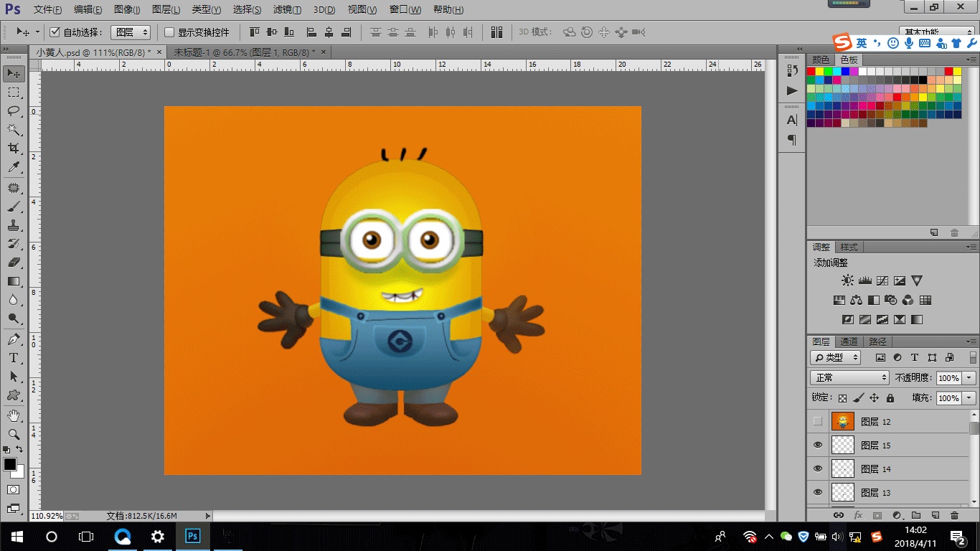The image size is (980, 551).
Task: Select the Crop tool
Action: pyautogui.click(x=14, y=148)
